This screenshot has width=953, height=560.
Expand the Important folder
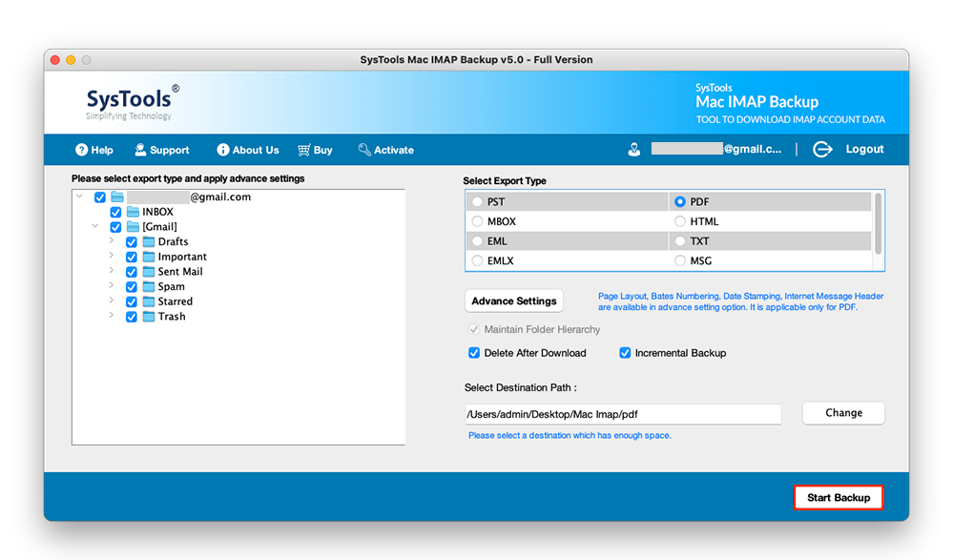pyautogui.click(x=112, y=256)
